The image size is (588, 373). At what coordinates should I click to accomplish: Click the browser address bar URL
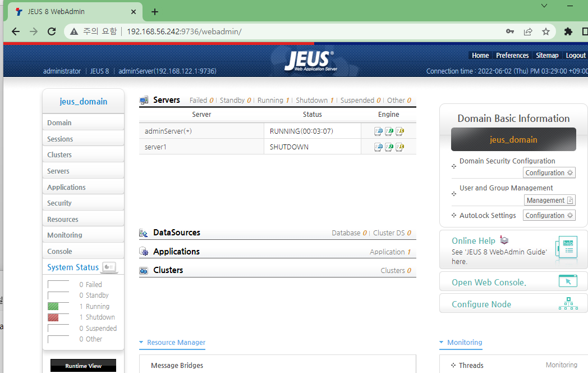184,31
